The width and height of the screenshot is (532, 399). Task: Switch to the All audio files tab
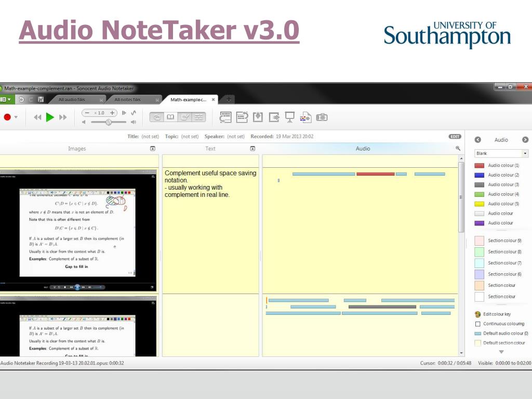(x=72, y=100)
